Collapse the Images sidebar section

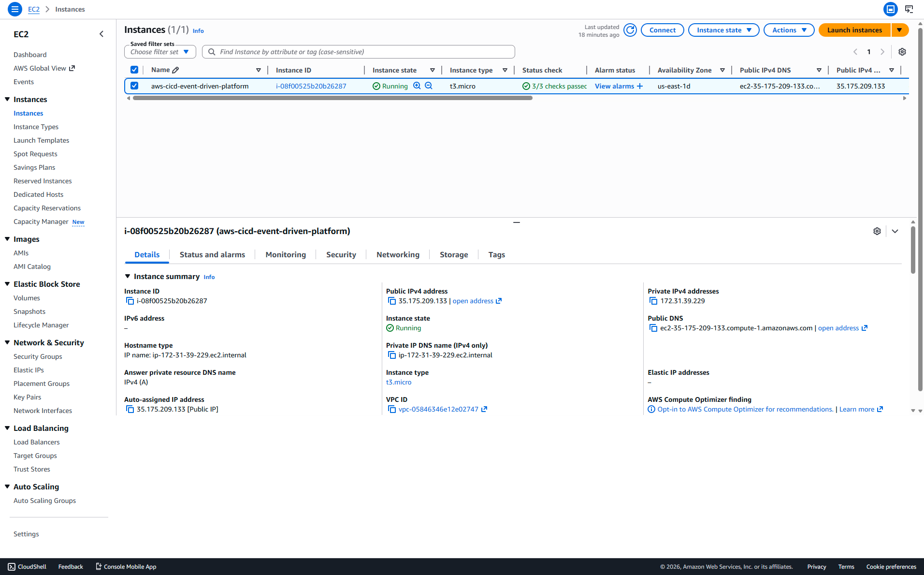pos(7,239)
